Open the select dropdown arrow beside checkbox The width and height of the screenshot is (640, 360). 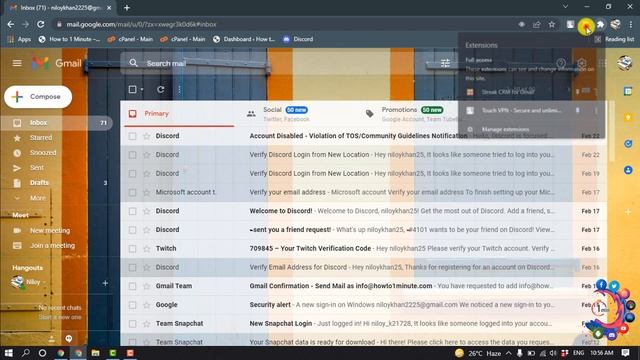(x=142, y=89)
